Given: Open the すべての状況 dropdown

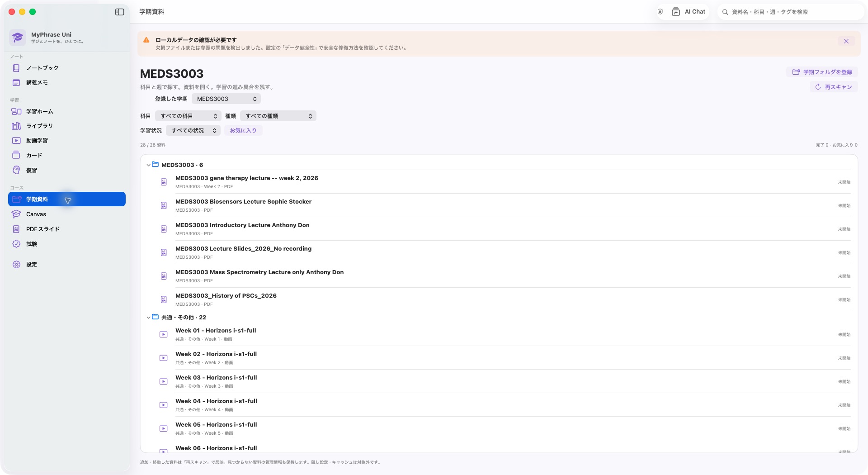Looking at the screenshot, I should pos(193,131).
